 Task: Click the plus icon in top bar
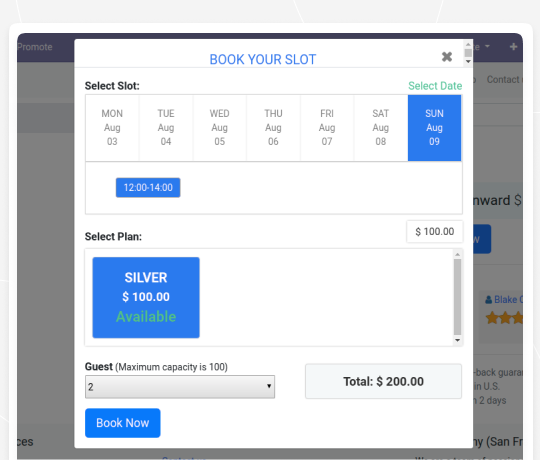[x=513, y=46]
